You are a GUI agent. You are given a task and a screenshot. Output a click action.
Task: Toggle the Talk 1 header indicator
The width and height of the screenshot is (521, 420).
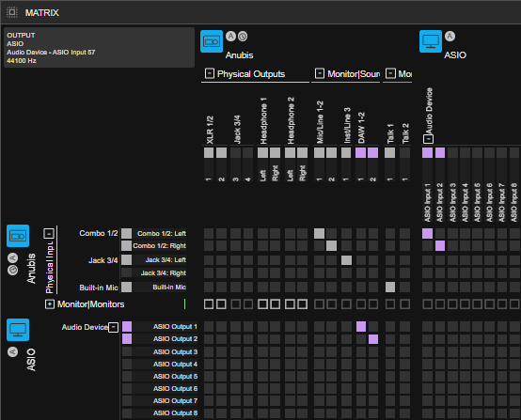point(389,153)
